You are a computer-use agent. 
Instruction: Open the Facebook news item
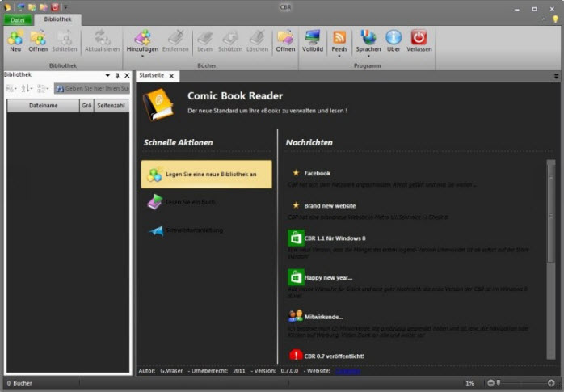pos(317,173)
